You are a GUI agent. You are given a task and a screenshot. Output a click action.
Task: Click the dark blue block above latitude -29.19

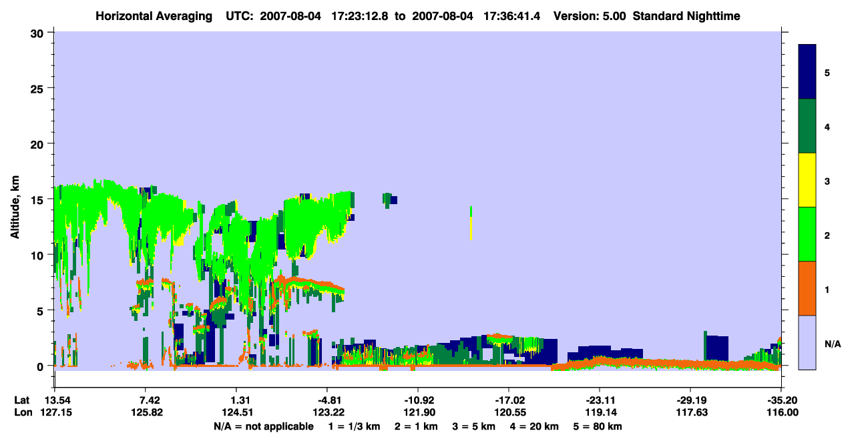(718, 347)
